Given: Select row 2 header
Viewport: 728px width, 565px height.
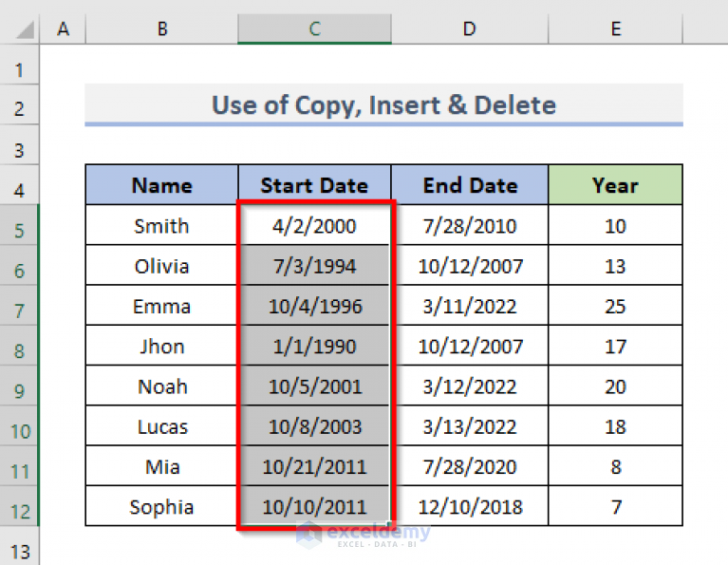Looking at the screenshot, I should point(19,105).
